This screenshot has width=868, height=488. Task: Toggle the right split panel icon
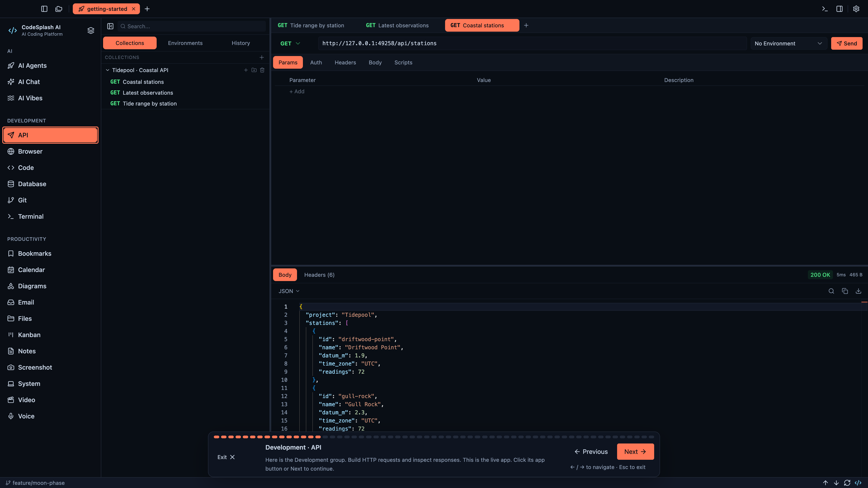(839, 9)
